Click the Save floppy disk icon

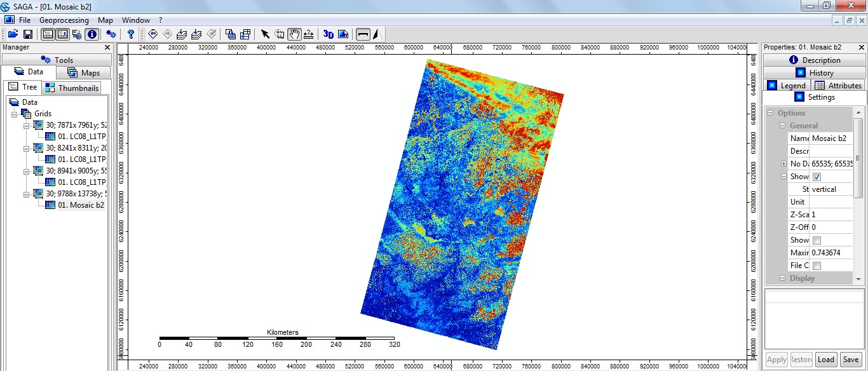coord(28,34)
